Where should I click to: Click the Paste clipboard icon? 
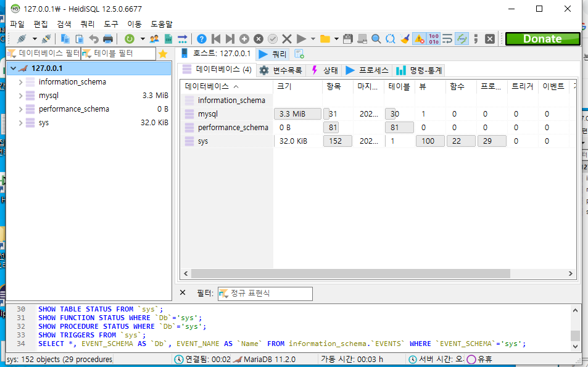coord(80,39)
